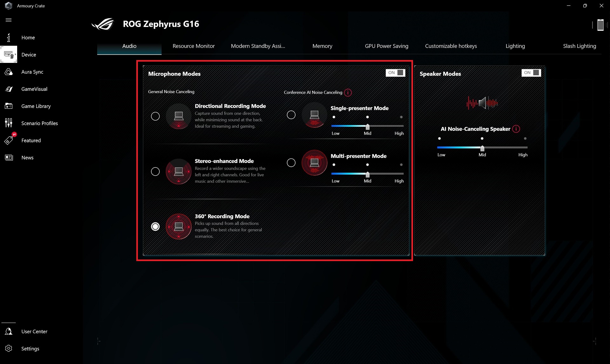Open Scenario Profiles icon
610x364 pixels.
coord(9,123)
